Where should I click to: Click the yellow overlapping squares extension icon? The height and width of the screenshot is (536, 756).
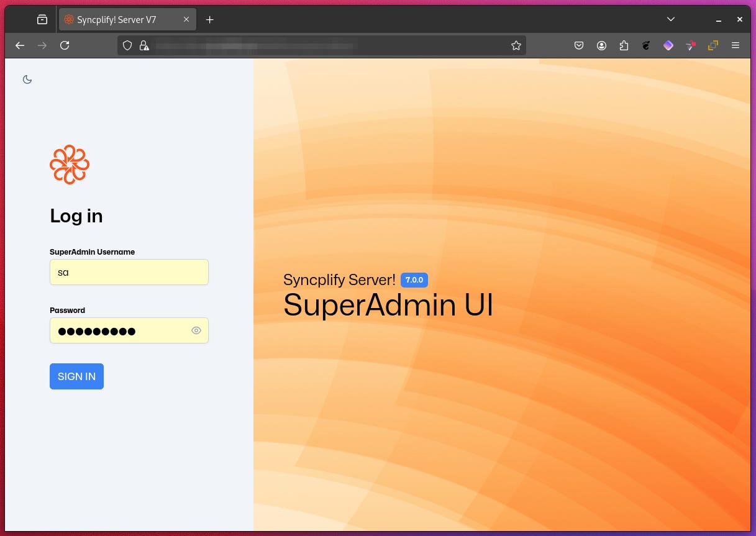713,45
